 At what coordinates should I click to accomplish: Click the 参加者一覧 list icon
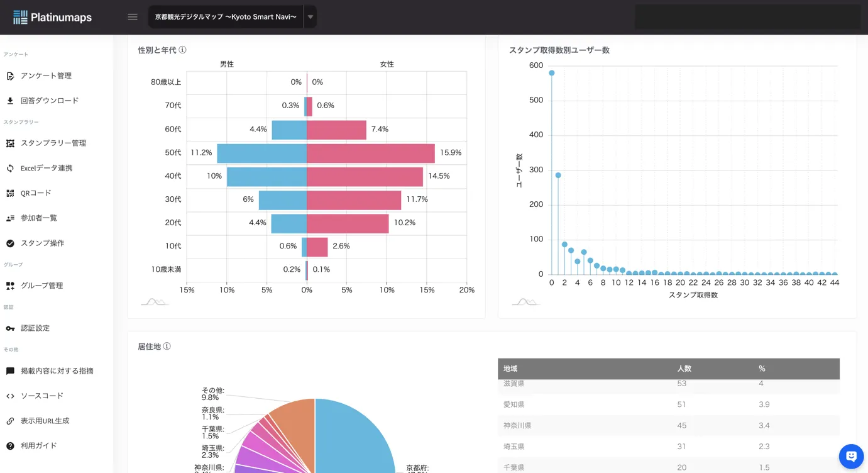click(10, 218)
